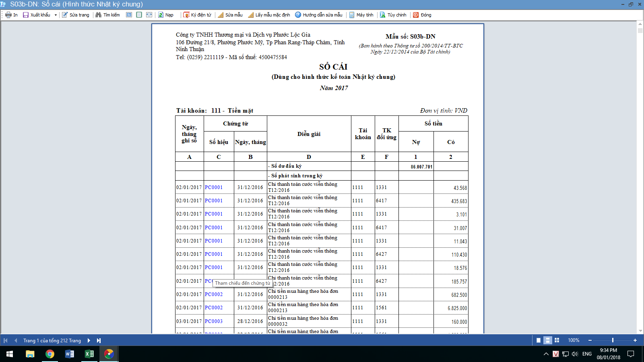Switch to single page layout view icon
Image resolution: width=644 pixels, height=362 pixels.
(539, 340)
